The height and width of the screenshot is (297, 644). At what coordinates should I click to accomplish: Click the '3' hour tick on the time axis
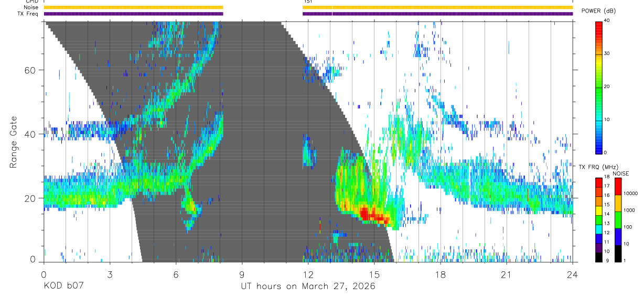point(110,274)
